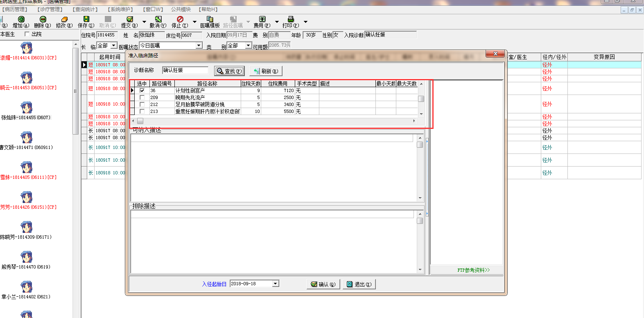Open the 帮助H menu
The image size is (644, 318).
pyautogui.click(x=208, y=9)
